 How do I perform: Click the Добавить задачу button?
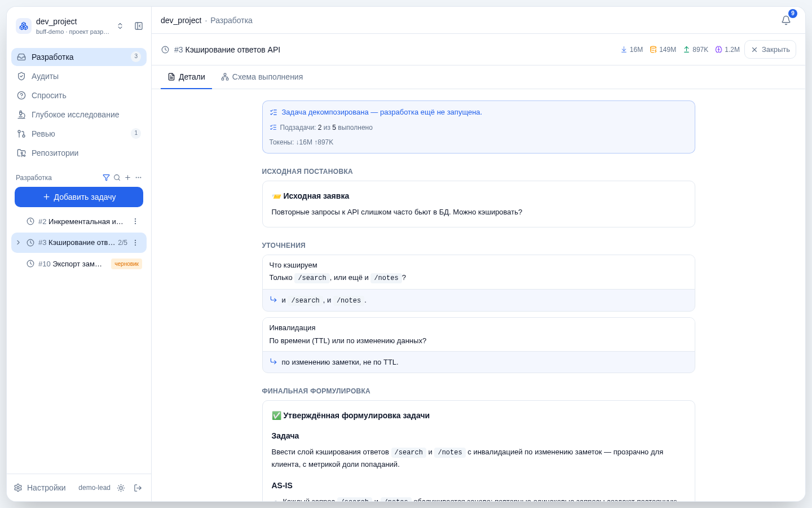click(79, 197)
